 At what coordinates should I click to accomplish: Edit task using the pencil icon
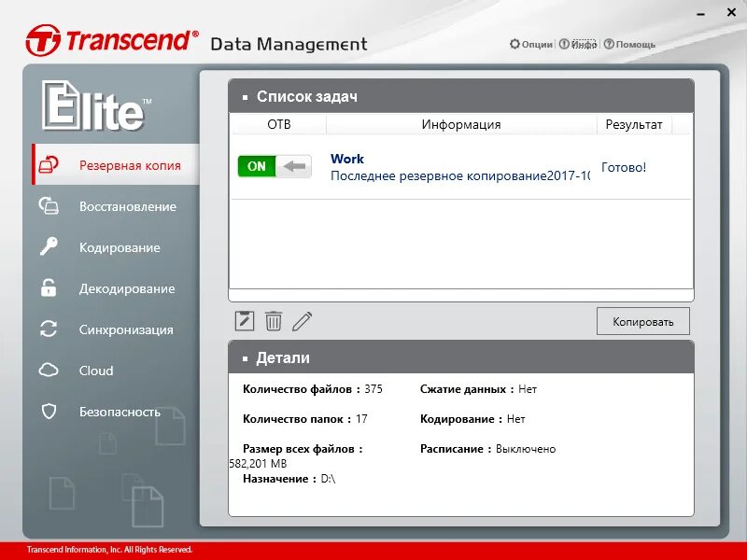302,321
